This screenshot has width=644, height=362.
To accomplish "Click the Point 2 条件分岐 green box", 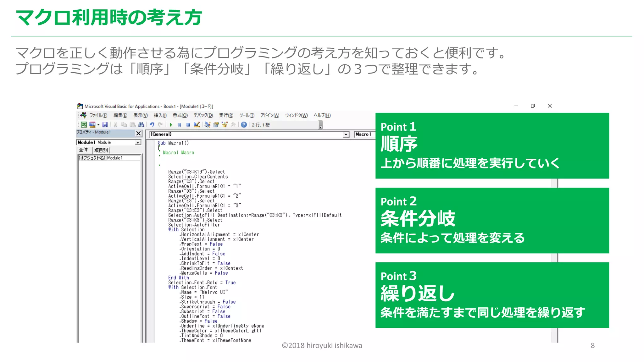I will point(492,221).
